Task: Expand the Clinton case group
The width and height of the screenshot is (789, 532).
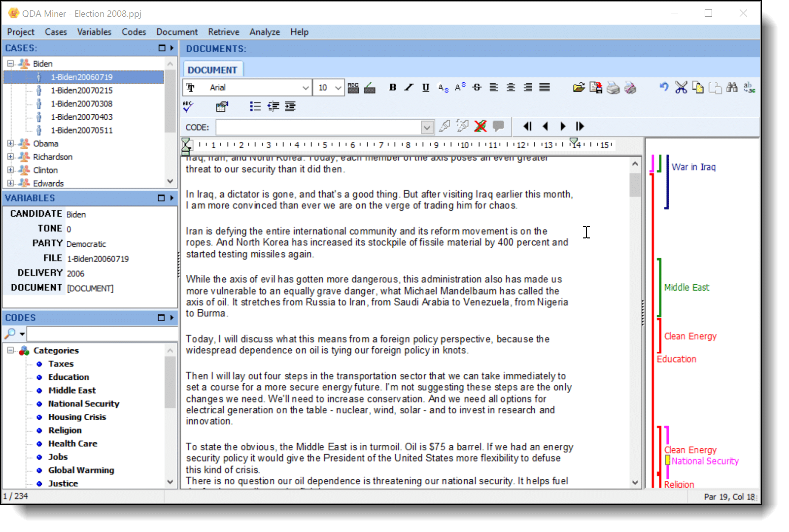Action: (10, 170)
